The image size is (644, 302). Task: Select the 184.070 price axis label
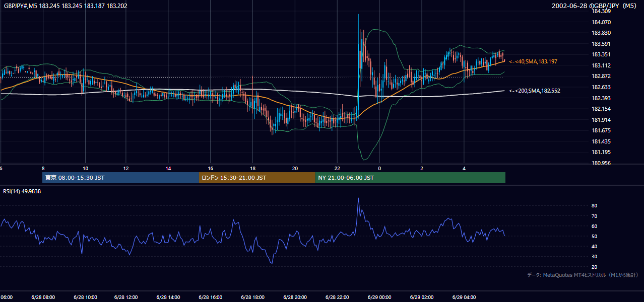[601, 22]
